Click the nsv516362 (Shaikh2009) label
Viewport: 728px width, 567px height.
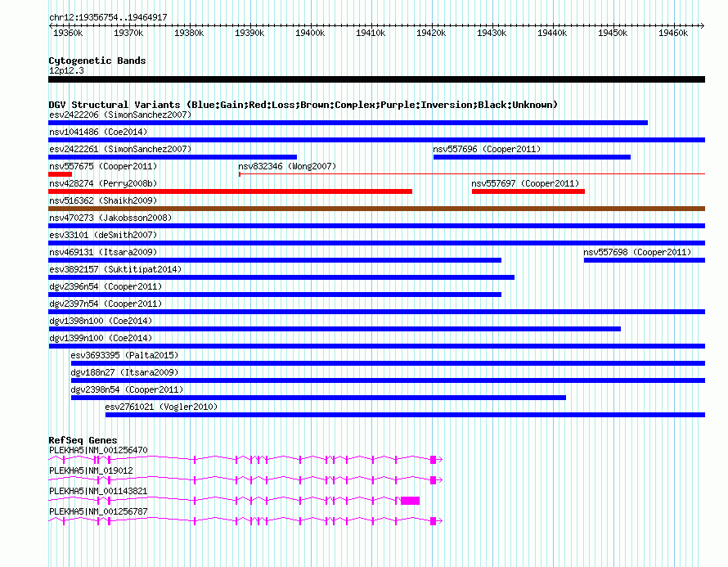click(x=103, y=200)
